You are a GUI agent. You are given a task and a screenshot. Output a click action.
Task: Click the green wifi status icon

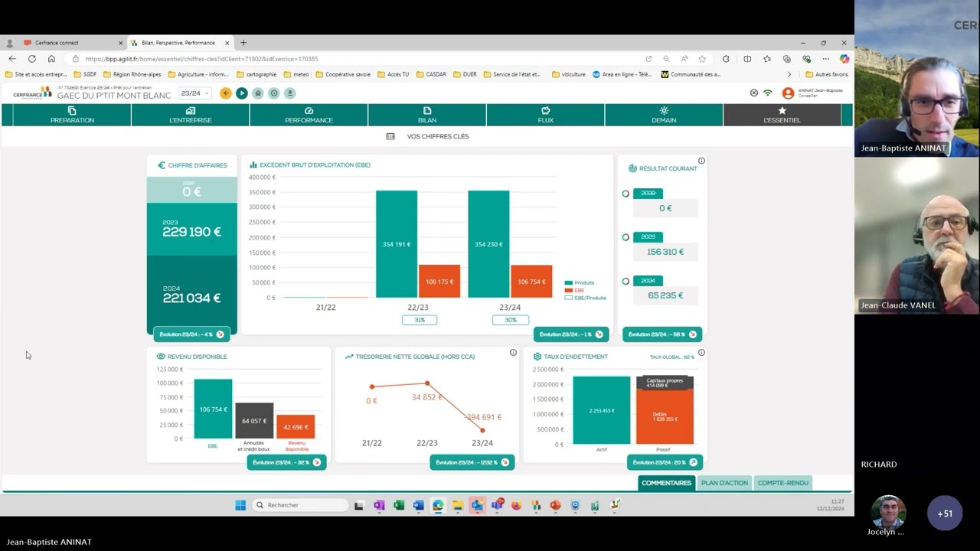click(x=768, y=93)
